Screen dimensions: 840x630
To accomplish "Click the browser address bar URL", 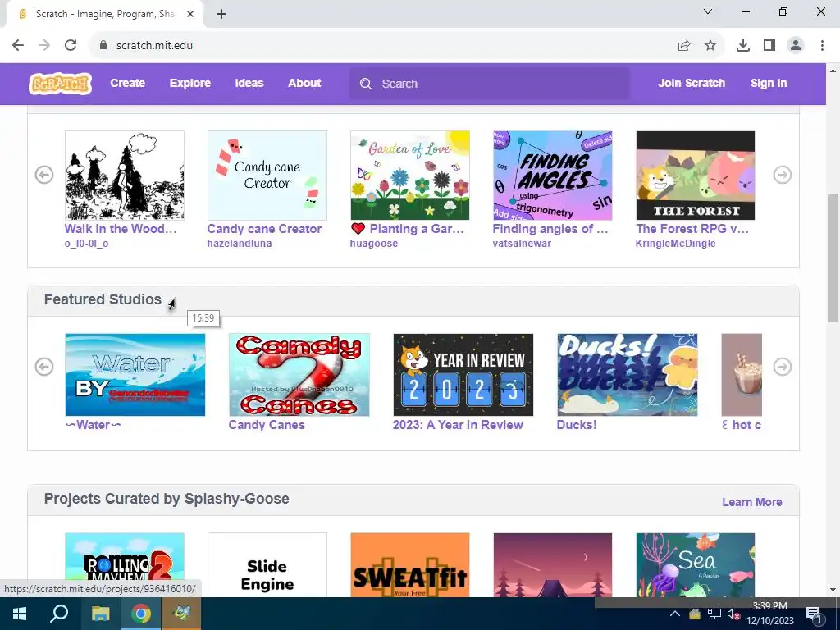I will coord(154,46).
